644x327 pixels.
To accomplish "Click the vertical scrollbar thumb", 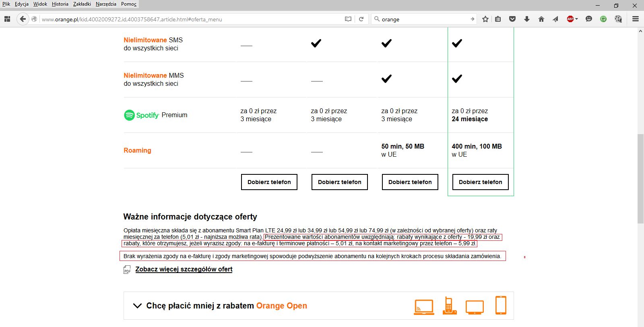I will [640, 178].
